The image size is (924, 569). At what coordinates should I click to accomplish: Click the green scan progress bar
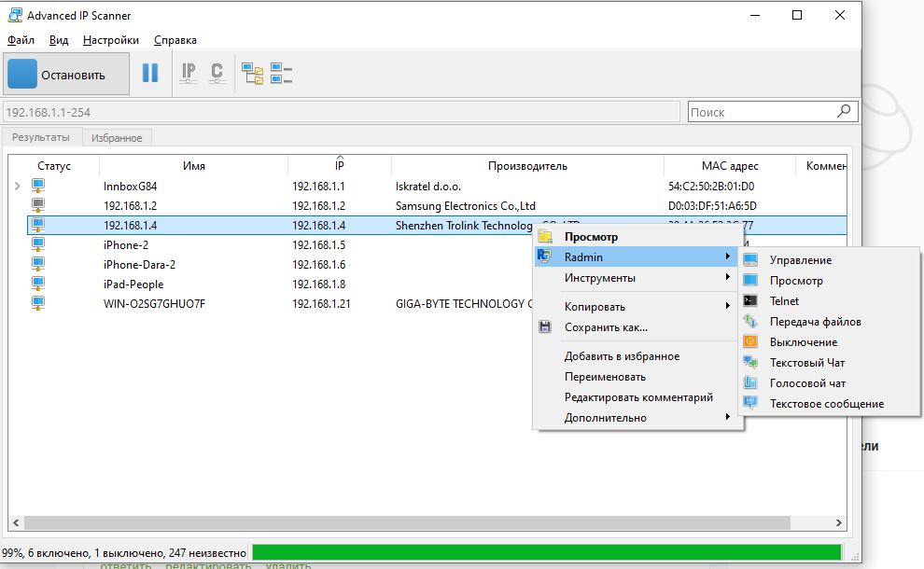pos(546,552)
